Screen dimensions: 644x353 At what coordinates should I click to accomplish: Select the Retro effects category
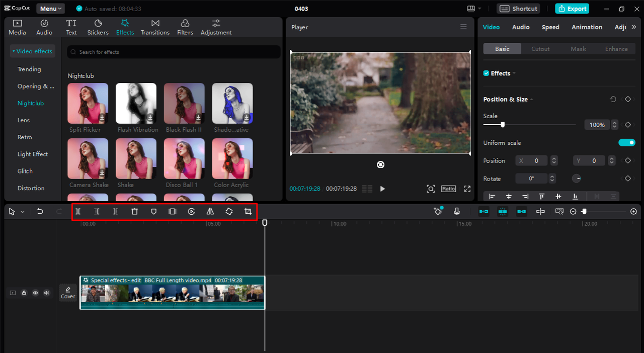point(25,137)
